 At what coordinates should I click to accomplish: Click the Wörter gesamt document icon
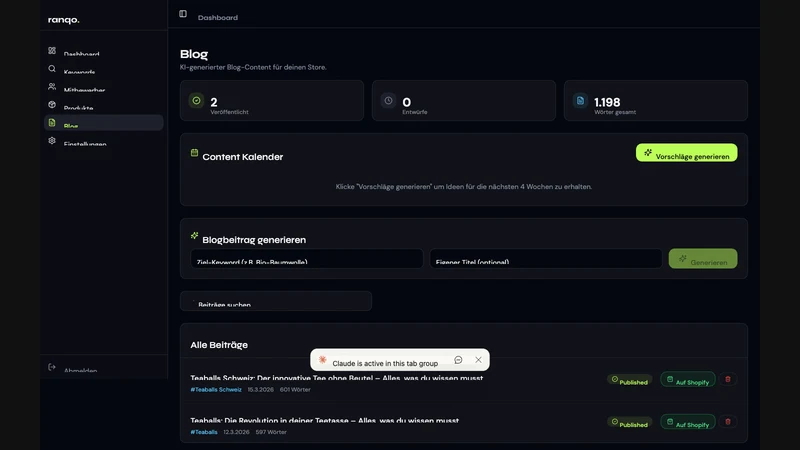(x=580, y=101)
